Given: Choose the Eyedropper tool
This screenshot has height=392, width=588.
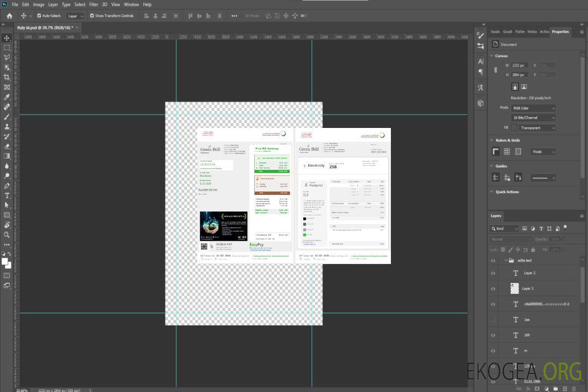Looking at the screenshot, I should (x=7, y=97).
